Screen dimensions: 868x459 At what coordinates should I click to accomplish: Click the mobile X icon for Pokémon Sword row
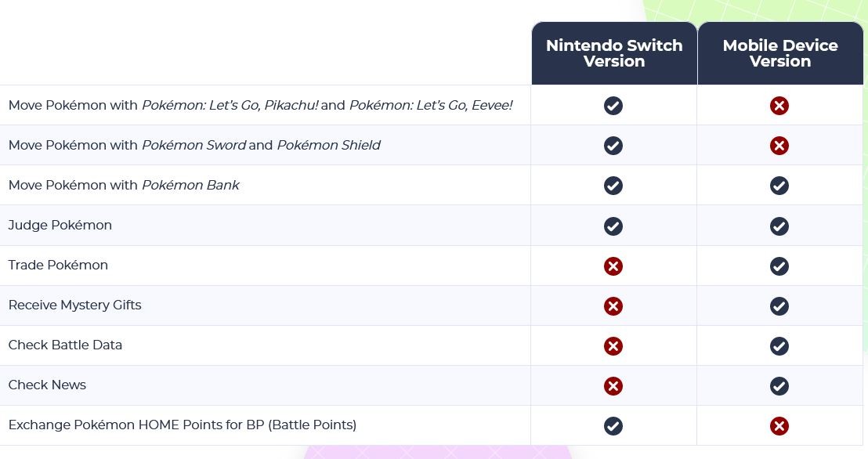[779, 146]
